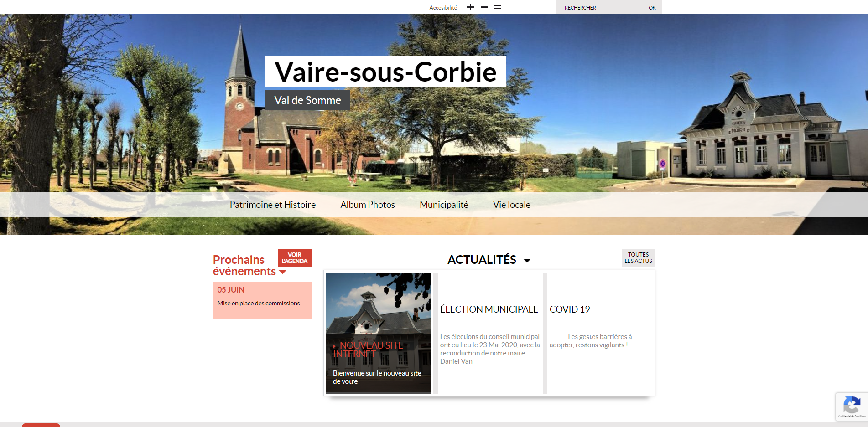868x427 pixels.
Task: Open the ÉLECTION MUNICIPALE article
Action: pos(489,309)
